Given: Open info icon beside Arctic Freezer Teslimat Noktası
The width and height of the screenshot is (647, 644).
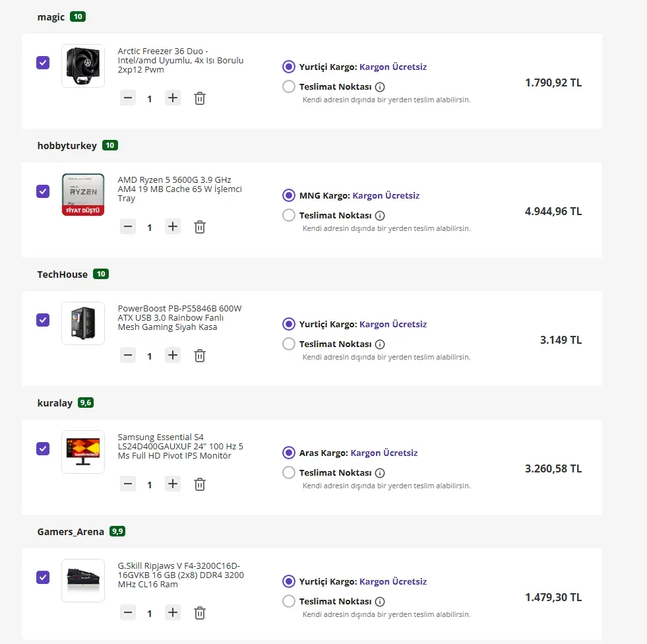Looking at the screenshot, I should click(380, 86).
